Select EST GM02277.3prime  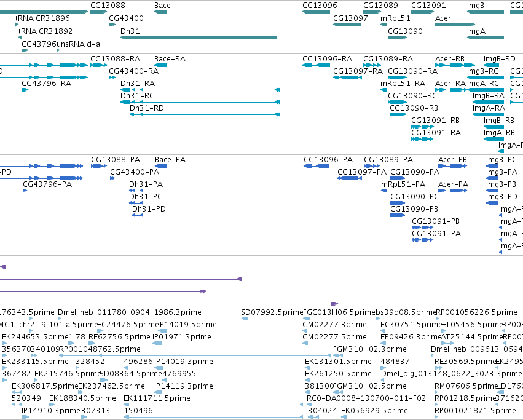(x=334, y=325)
